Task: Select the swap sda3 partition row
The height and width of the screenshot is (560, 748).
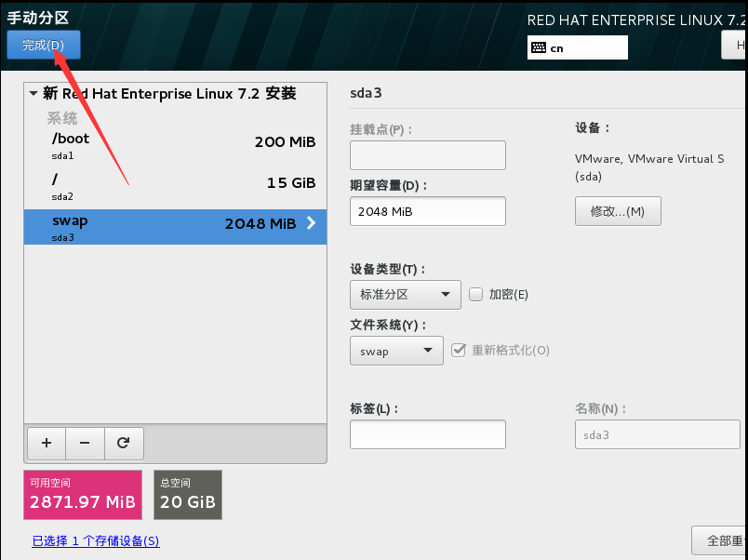Action: [175, 227]
